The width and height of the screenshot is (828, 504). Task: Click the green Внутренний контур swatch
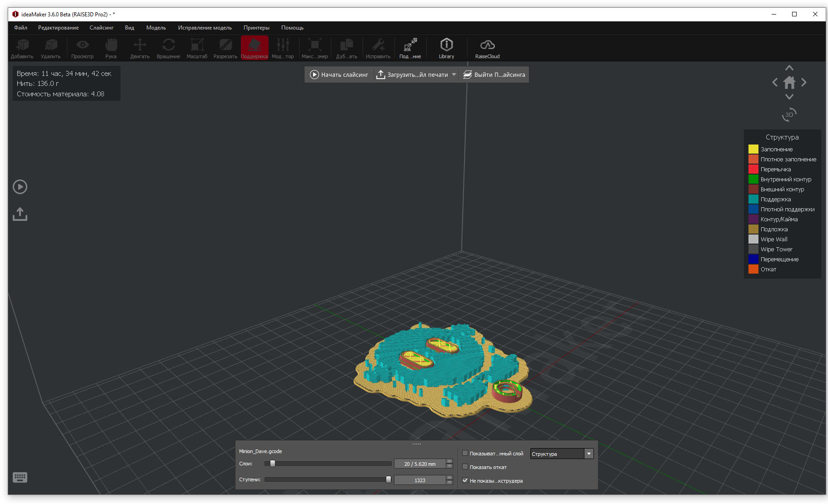pyautogui.click(x=753, y=179)
